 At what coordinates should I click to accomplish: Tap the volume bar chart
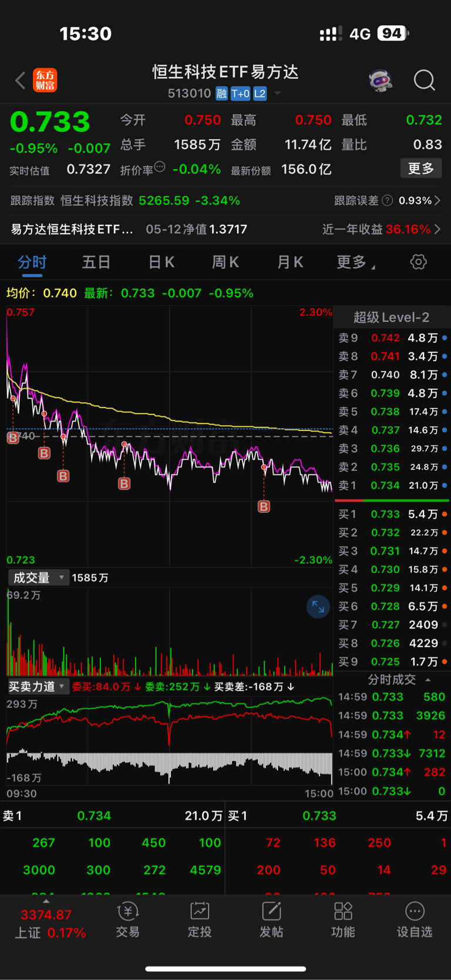pos(170,632)
